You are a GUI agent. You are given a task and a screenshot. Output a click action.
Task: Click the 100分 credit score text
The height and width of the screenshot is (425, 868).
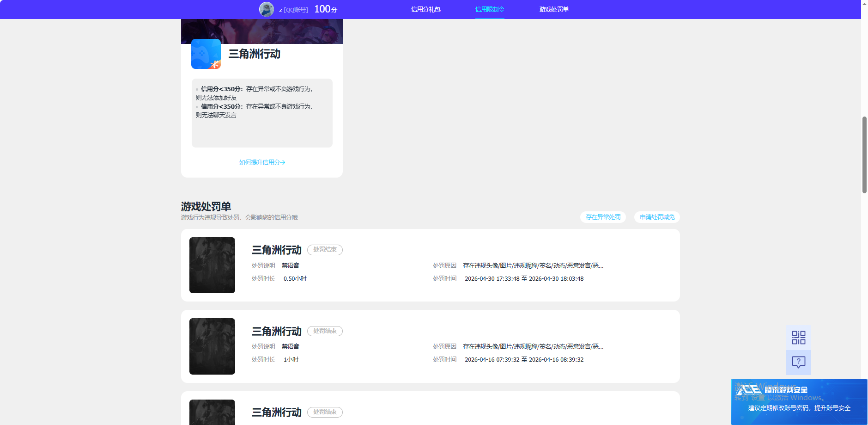[326, 9]
